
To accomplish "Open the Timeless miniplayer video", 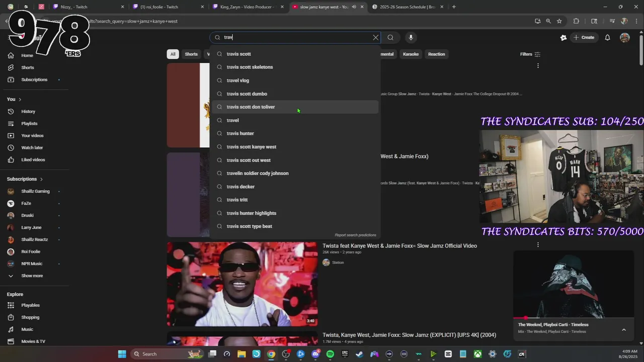I will tap(573, 284).
